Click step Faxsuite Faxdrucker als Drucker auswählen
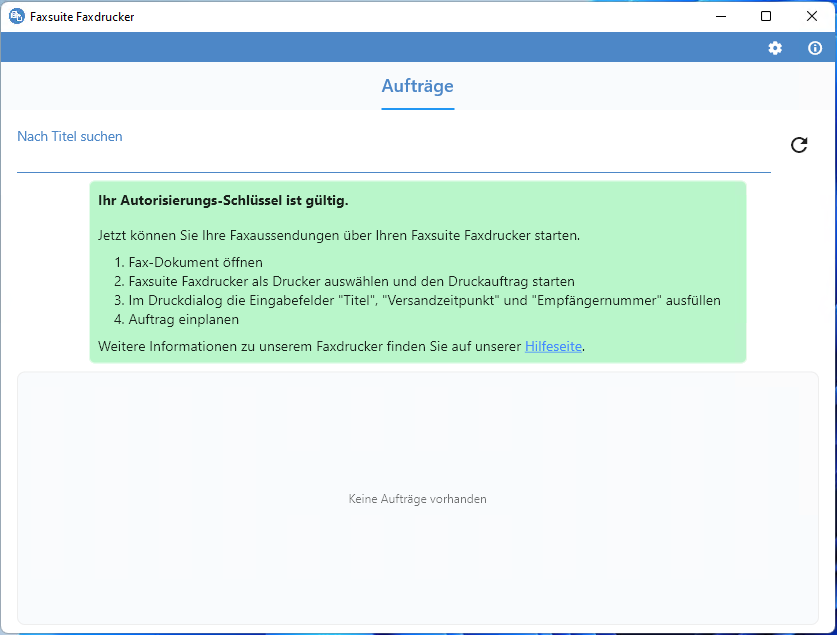Screen dimensions: 837x635 (351, 281)
